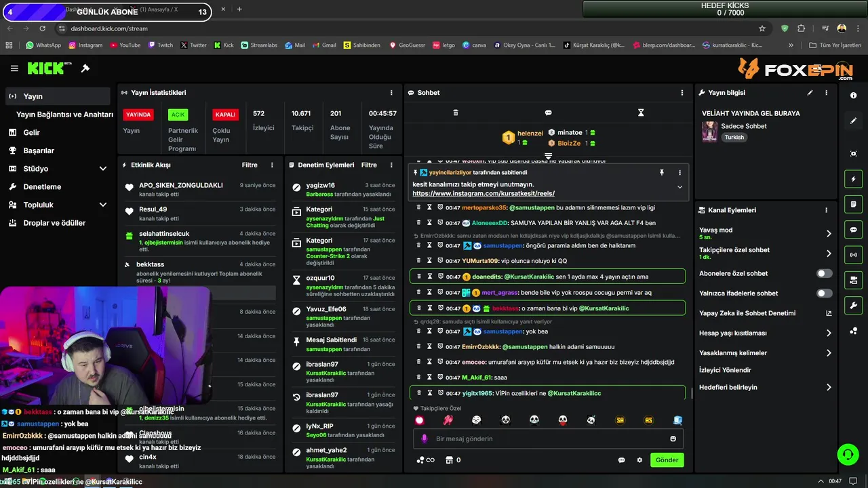This screenshot has height=488, width=868.
Task: Open the pinned message three-dot menu
Action: point(679,173)
